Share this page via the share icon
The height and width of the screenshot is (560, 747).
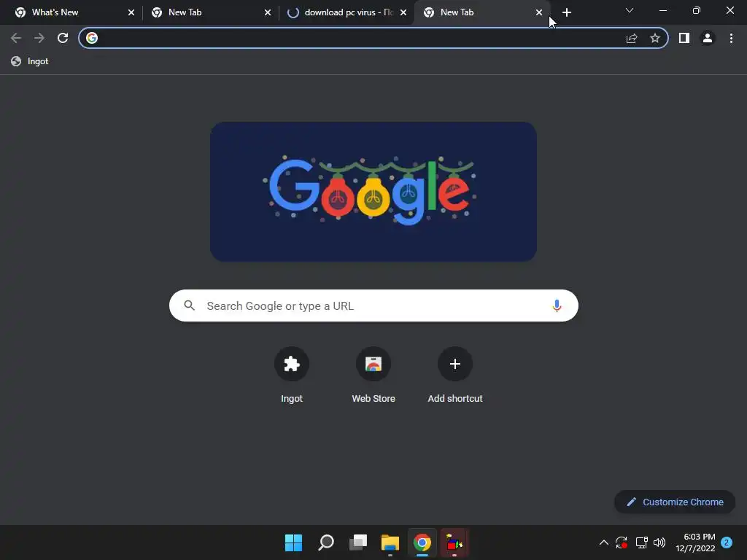[x=632, y=38]
